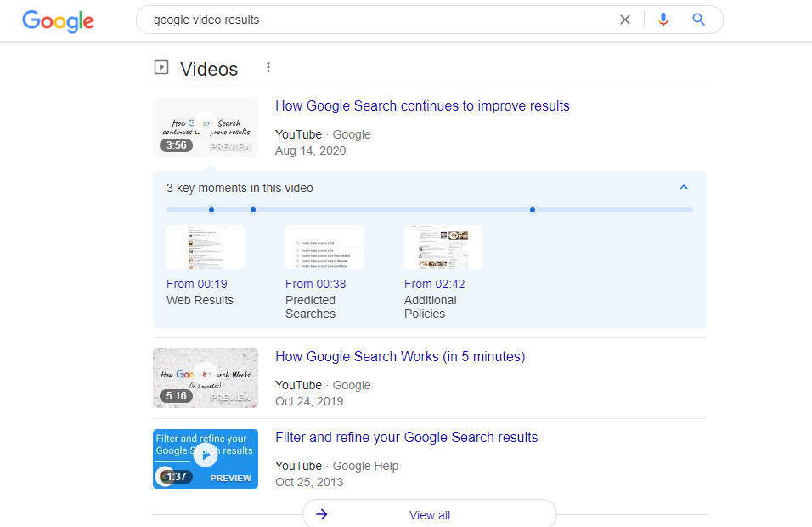The image size is (812, 527).
Task: Click the arrow icon in View all button
Action: pos(322,514)
